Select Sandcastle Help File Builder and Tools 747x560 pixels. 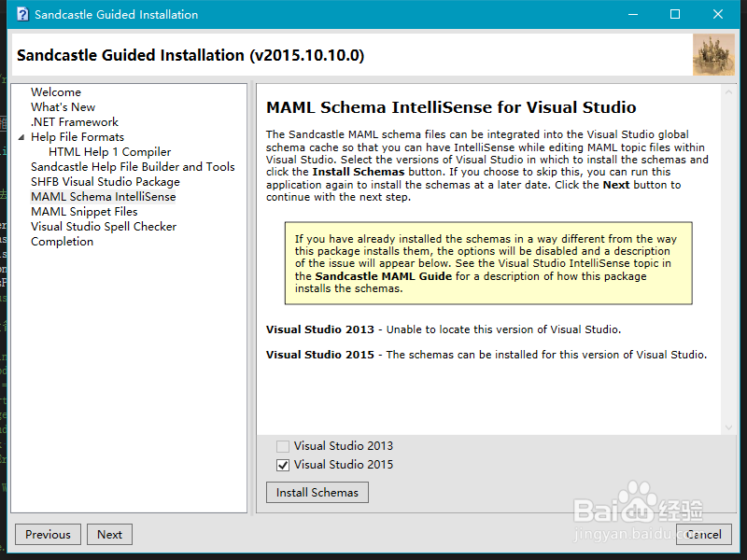coord(133,167)
